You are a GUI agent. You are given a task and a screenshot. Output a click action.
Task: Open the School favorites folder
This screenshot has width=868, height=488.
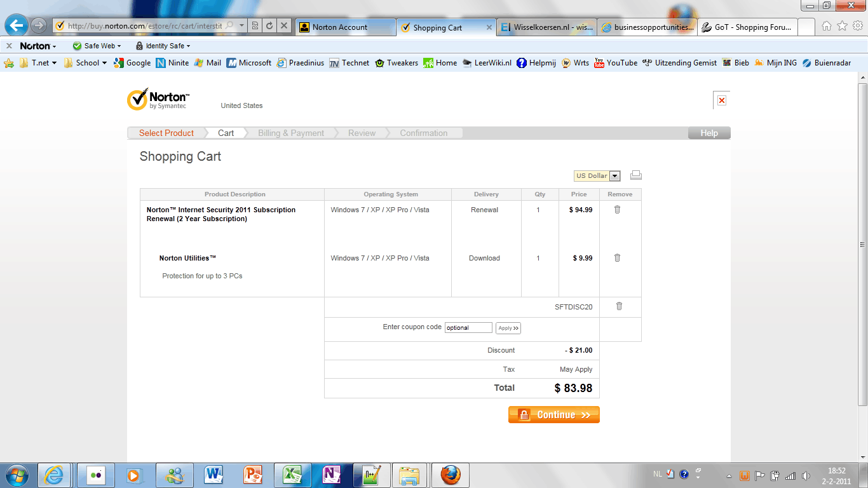86,63
